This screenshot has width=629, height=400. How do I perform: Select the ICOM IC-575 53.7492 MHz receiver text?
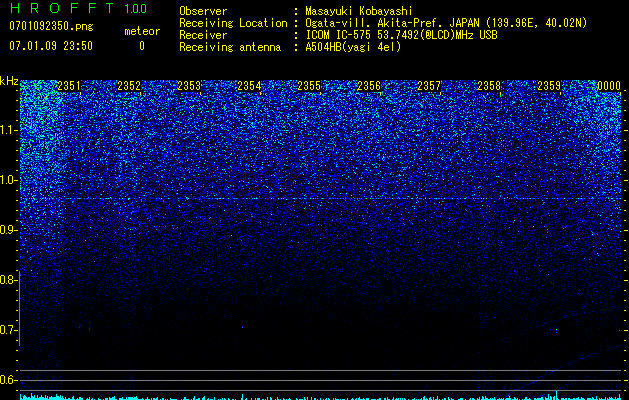click(401, 35)
